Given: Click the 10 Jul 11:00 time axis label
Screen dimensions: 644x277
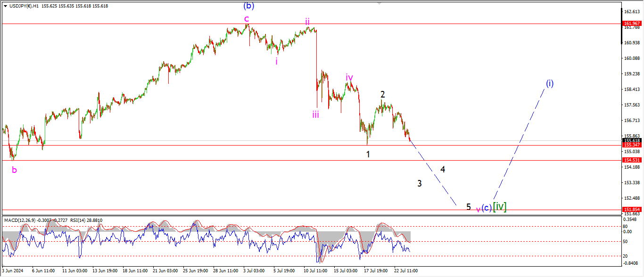Looking at the screenshot, I should click(x=315, y=271).
